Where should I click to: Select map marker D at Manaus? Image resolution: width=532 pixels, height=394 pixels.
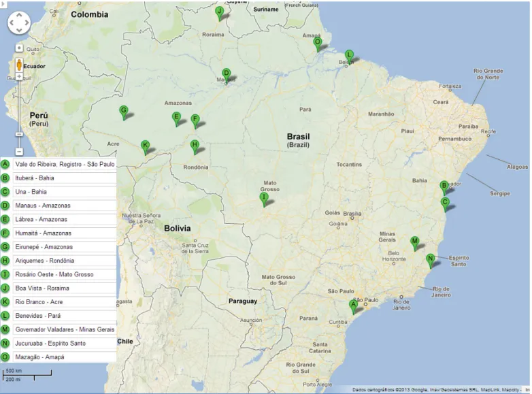tap(227, 76)
